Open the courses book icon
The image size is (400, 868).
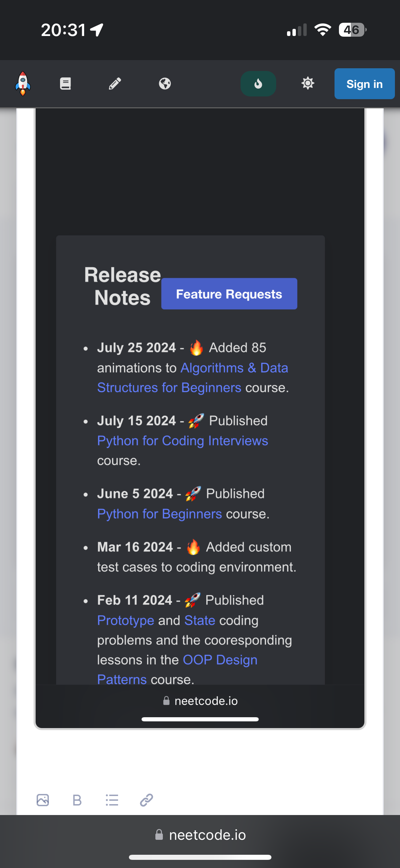[65, 84]
